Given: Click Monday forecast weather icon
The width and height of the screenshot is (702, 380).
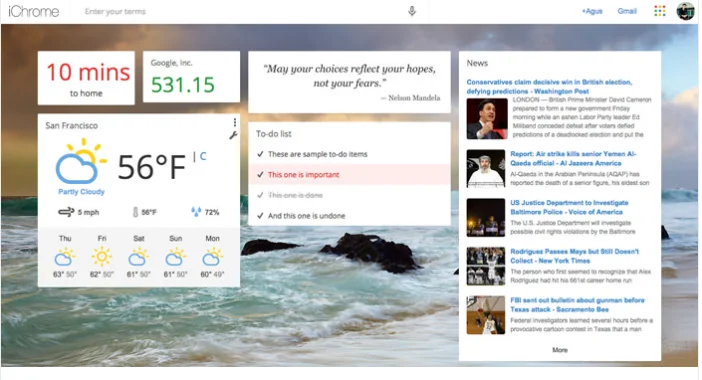Looking at the screenshot, I should pyautogui.click(x=212, y=257).
